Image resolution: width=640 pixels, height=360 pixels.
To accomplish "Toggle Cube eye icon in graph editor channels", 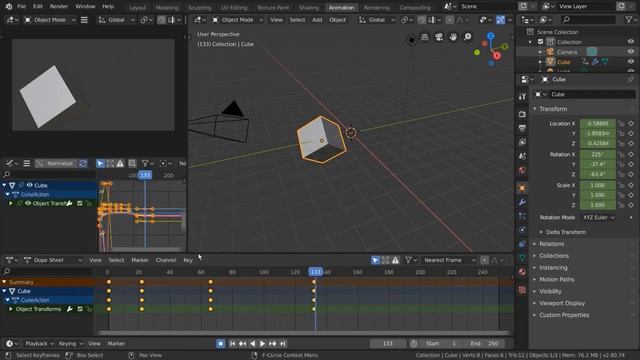I will click(x=29, y=185).
